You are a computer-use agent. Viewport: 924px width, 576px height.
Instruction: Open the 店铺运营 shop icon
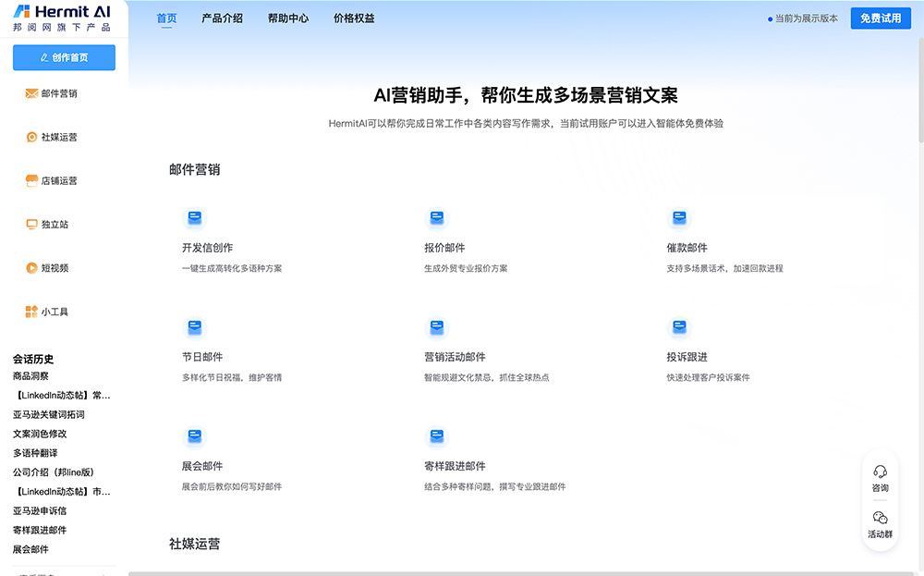(31, 181)
